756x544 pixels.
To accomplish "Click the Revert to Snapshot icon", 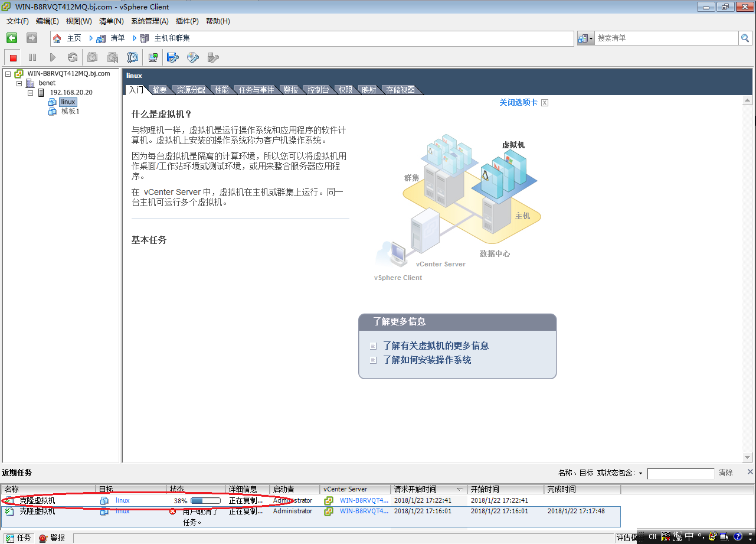I will [113, 57].
